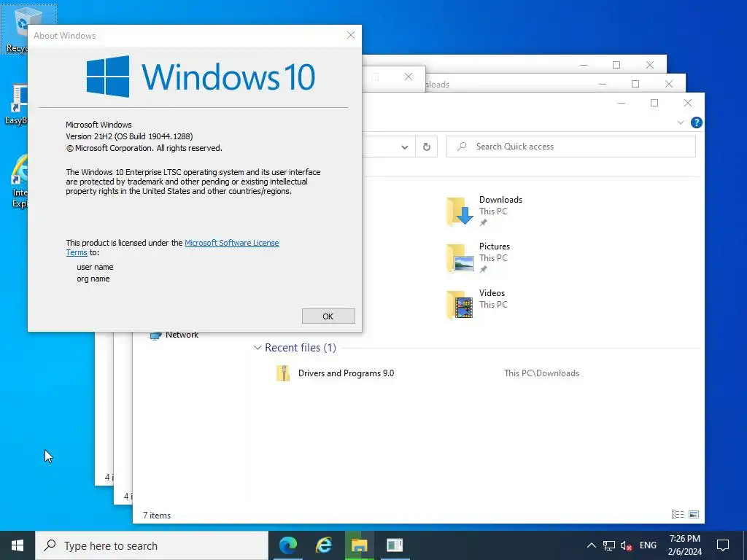Switch to large icons view layout
This screenshot has width=747, height=560.
(x=694, y=514)
